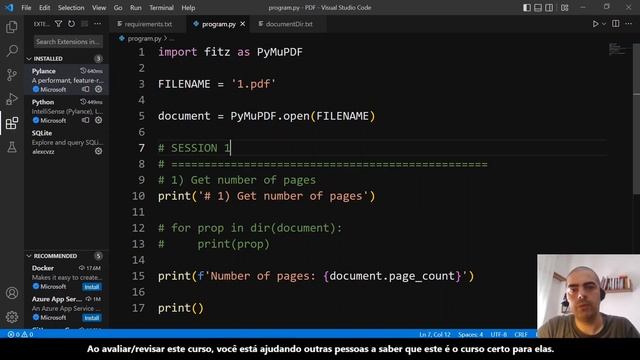Open the Source Control view
Image resolution: width=640 pixels, height=360 pixels.
12,75
